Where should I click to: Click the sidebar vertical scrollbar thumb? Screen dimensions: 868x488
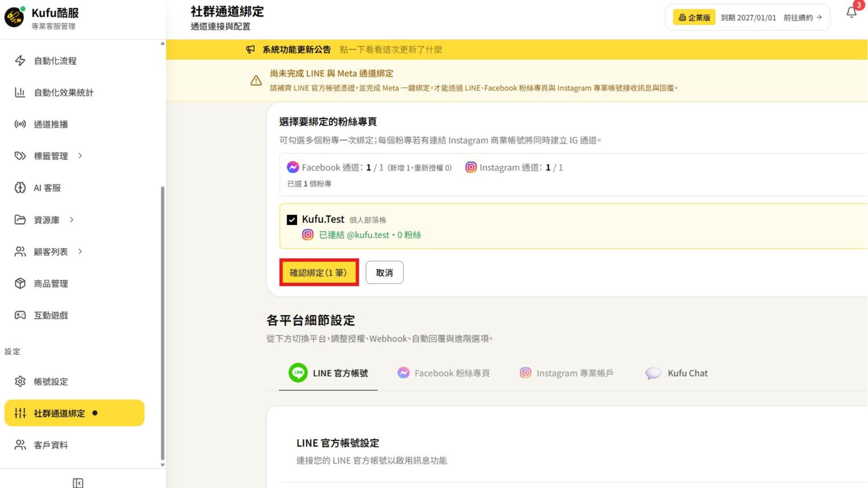point(163,323)
